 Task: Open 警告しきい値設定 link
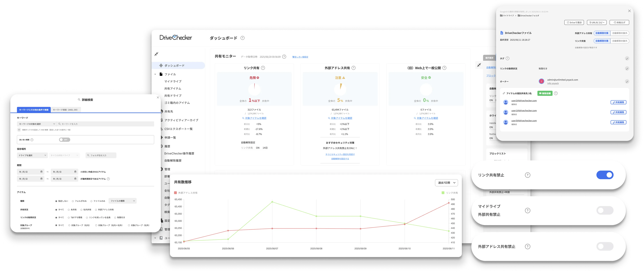pyautogui.click(x=300, y=57)
